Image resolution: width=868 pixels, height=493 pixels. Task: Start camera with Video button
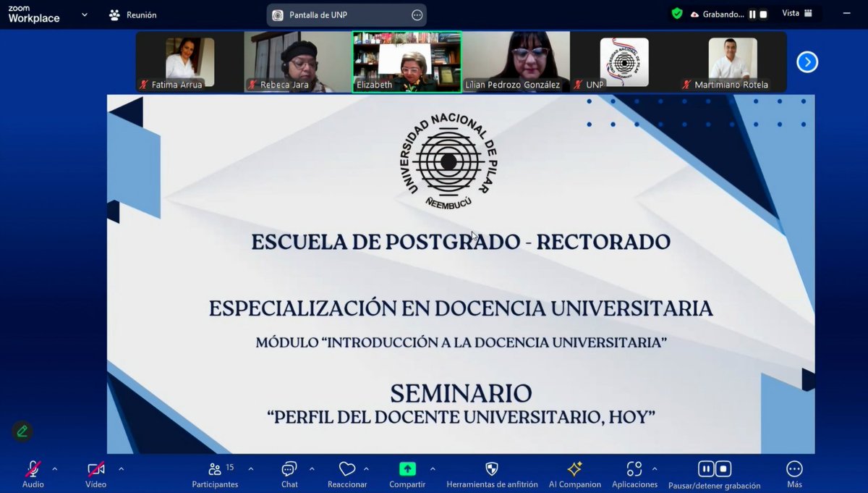95,474
